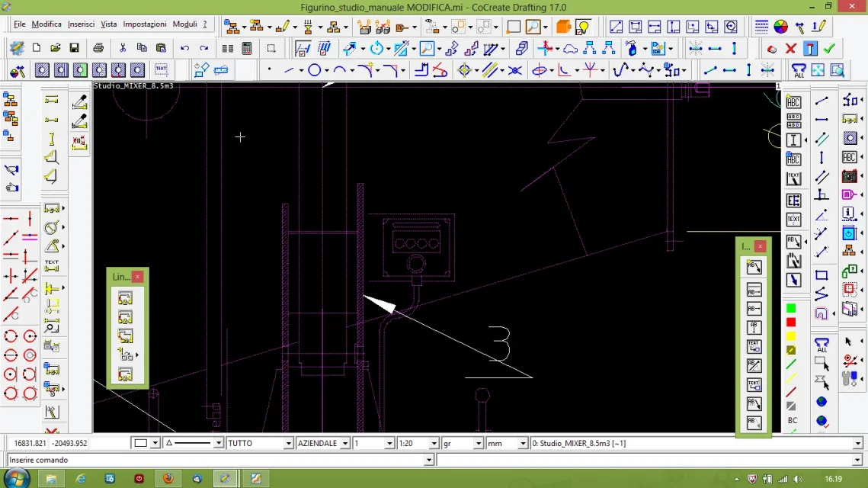Viewport: 868px width, 488px height.
Task: Toggle the zoom magnifier window tool
Action: [x=533, y=27]
